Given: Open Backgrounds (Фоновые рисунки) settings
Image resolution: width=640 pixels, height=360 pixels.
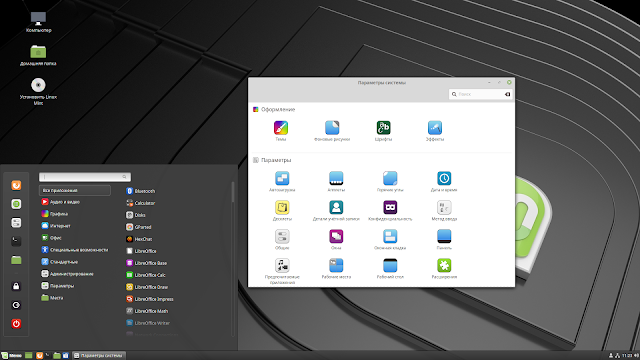Looking at the screenshot, I should click(332, 131).
